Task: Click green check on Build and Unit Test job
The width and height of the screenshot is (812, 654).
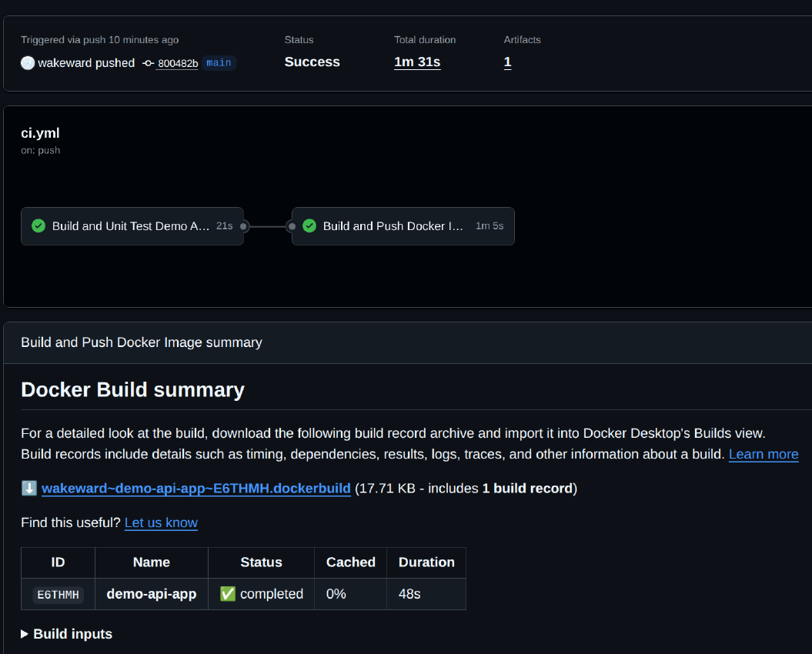Action: click(x=38, y=226)
